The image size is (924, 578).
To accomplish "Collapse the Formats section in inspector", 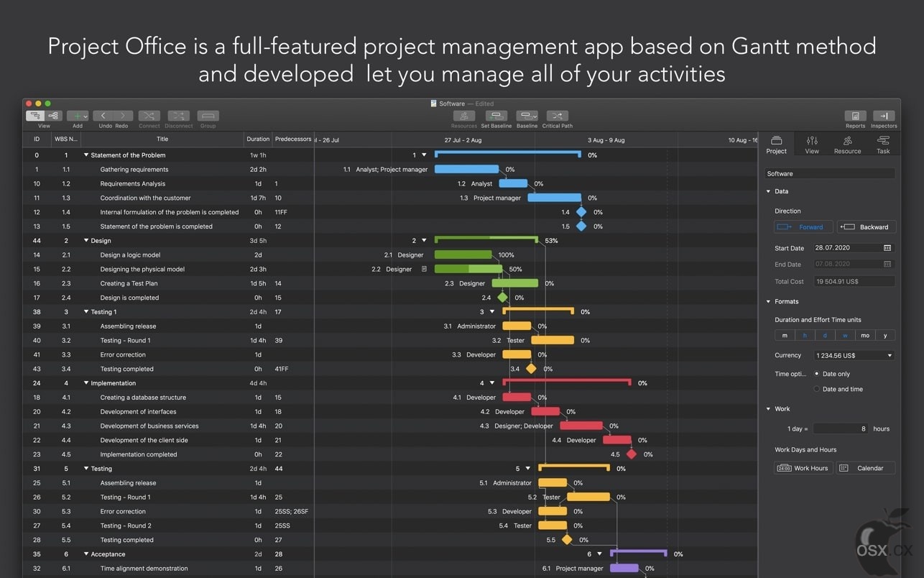I will (768, 301).
